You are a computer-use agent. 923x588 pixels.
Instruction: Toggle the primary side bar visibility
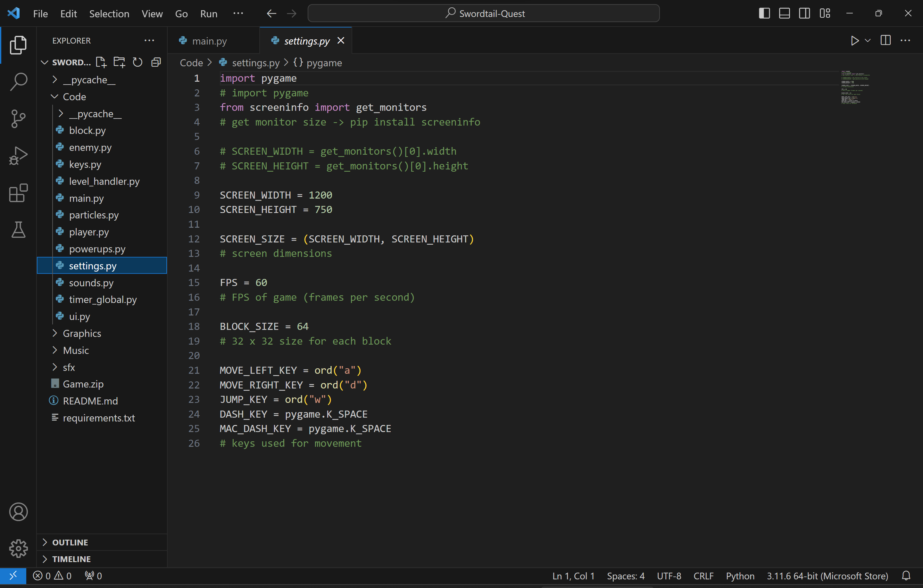point(764,13)
